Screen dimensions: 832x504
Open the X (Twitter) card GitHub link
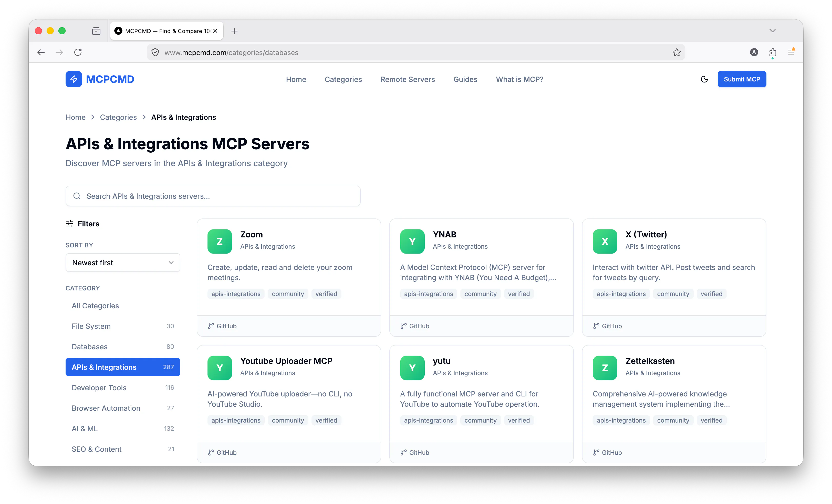pyautogui.click(x=607, y=326)
